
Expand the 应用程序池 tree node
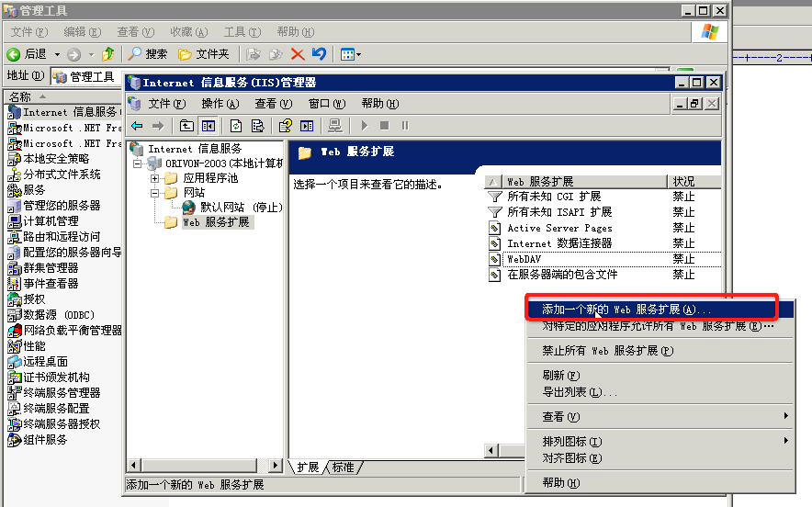(x=155, y=178)
